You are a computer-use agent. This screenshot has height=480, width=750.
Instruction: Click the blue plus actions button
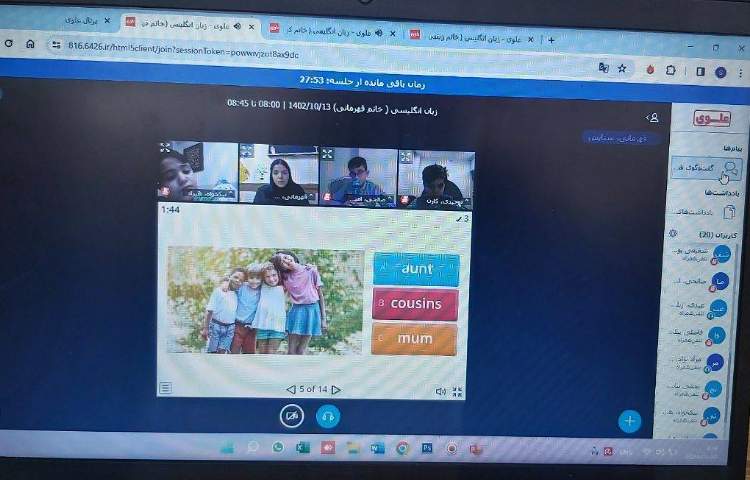[x=629, y=421]
